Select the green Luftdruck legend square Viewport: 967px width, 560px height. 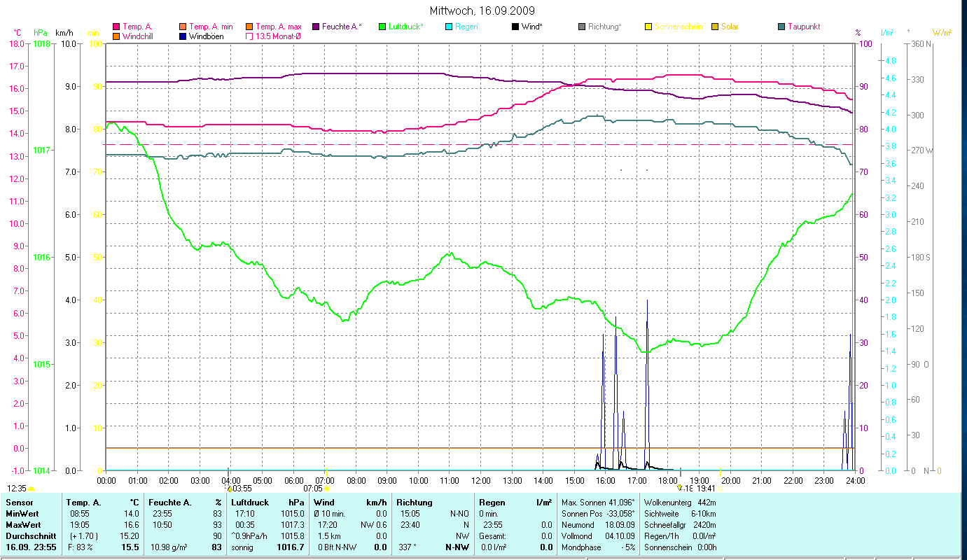pos(382,27)
